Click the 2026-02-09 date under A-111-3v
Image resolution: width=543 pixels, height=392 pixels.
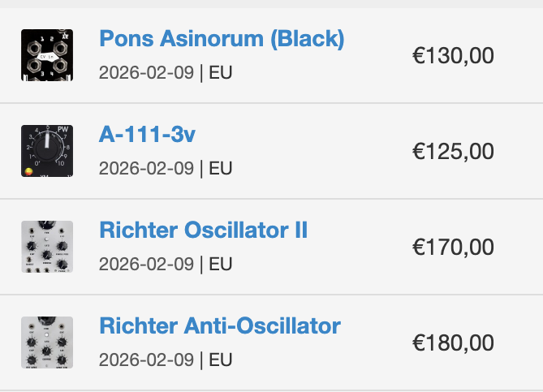click(x=146, y=168)
